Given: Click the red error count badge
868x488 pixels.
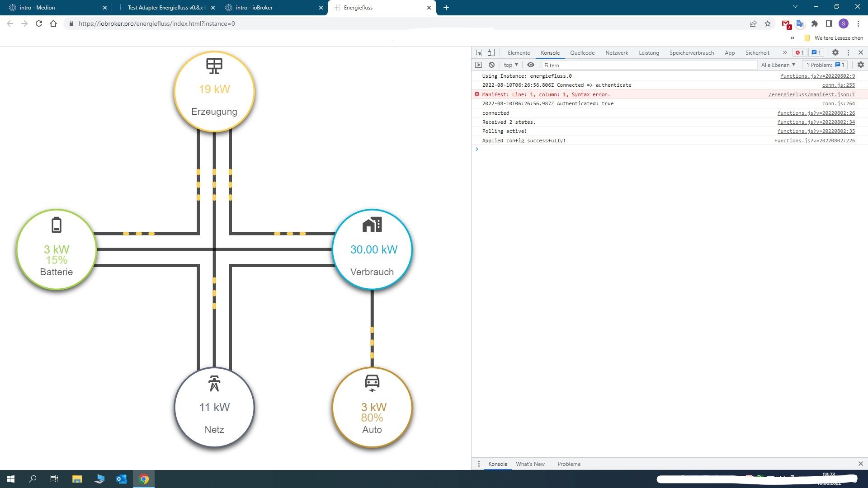Looking at the screenshot, I should [800, 53].
